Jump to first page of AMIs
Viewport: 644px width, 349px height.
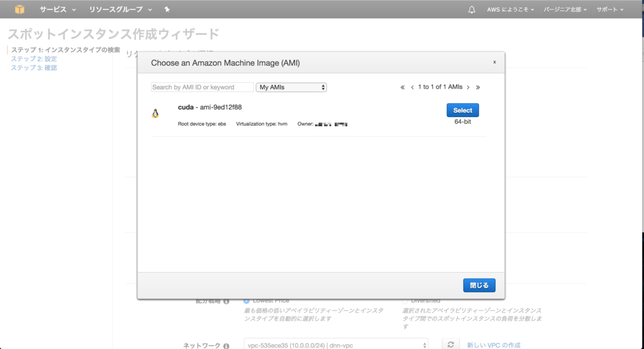402,87
